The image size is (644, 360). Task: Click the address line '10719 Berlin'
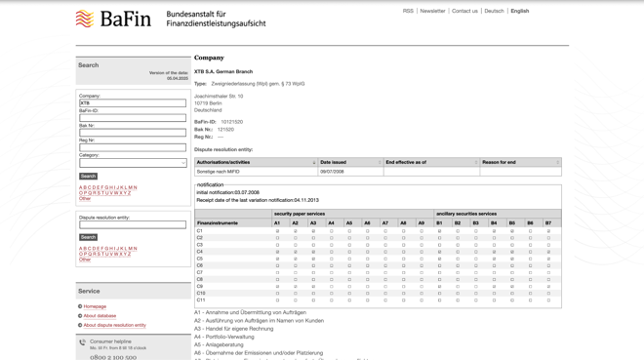208,103
